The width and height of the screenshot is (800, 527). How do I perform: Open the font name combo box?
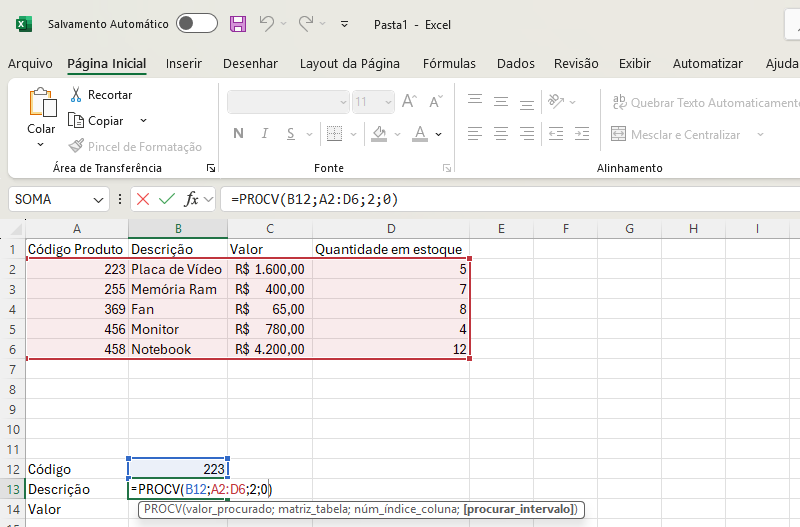288,102
